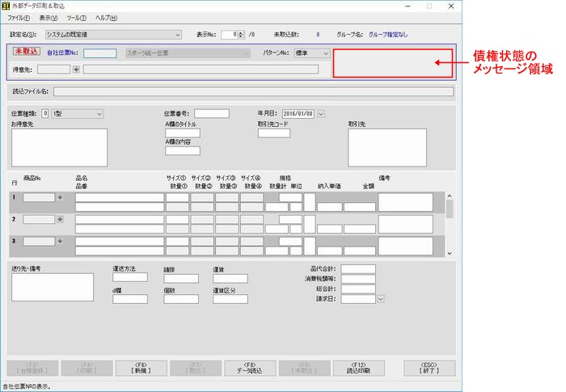Click the 運送方法 input field
The width and height of the screenshot is (566, 392).
130,277
